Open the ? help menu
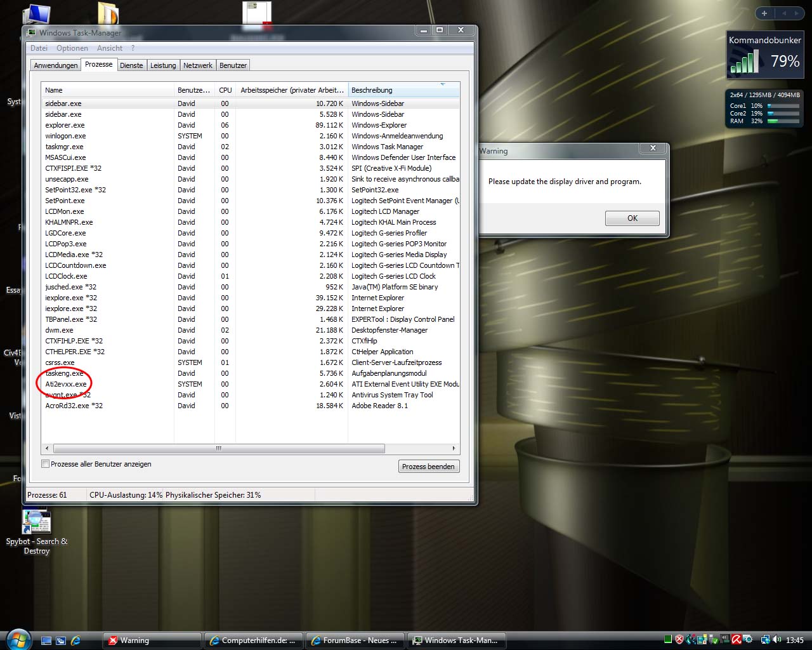 tap(133, 48)
